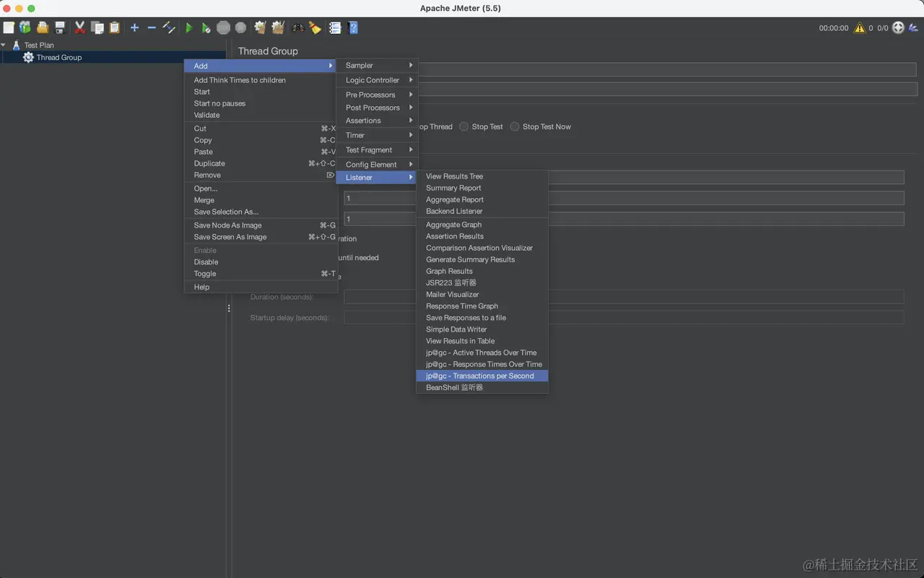The width and height of the screenshot is (924, 578).
Task: Expand the Pre Processors submenu
Action: [x=377, y=95]
